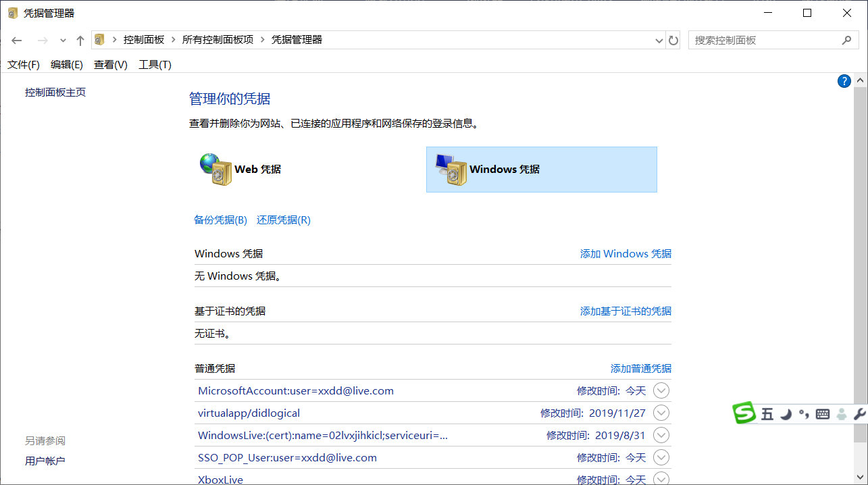Click the Sogou input method logo
868x485 pixels.
point(744,413)
